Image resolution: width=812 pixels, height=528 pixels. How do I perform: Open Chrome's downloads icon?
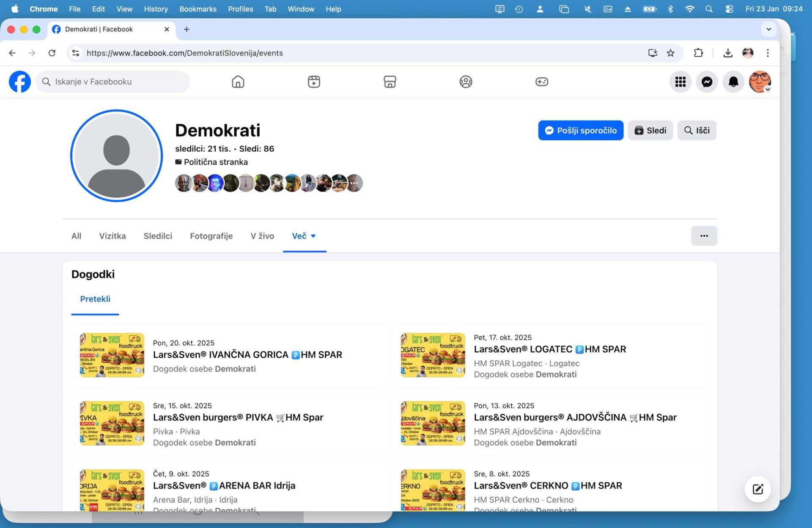point(728,53)
